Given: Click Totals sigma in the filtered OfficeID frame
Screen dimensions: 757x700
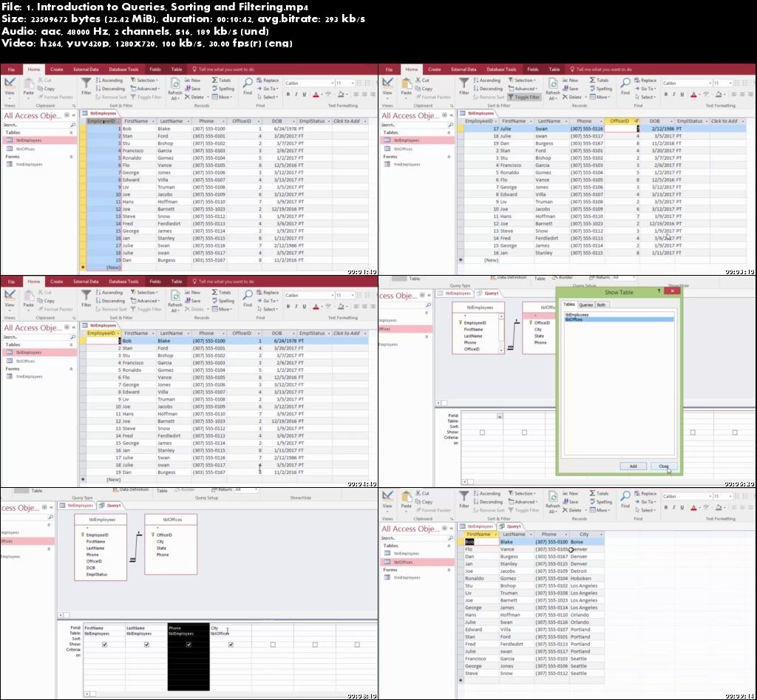Looking at the screenshot, I should (x=599, y=80).
